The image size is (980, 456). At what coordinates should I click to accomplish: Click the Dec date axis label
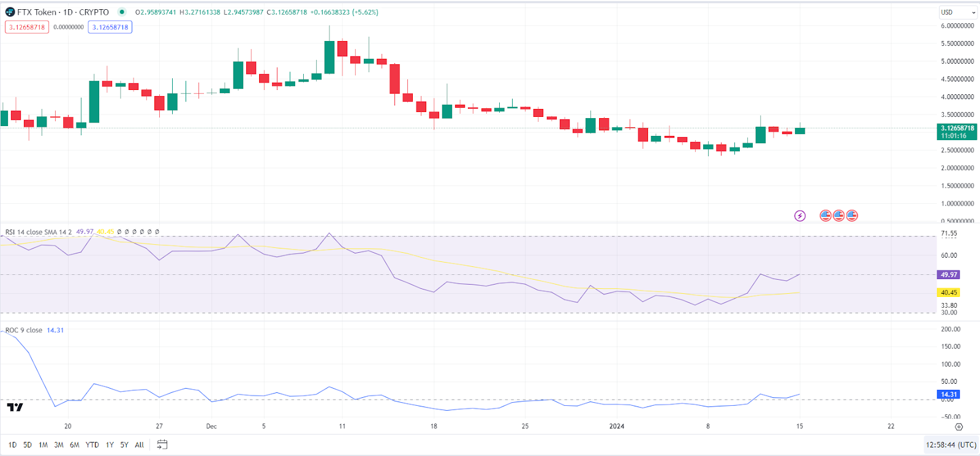211,426
